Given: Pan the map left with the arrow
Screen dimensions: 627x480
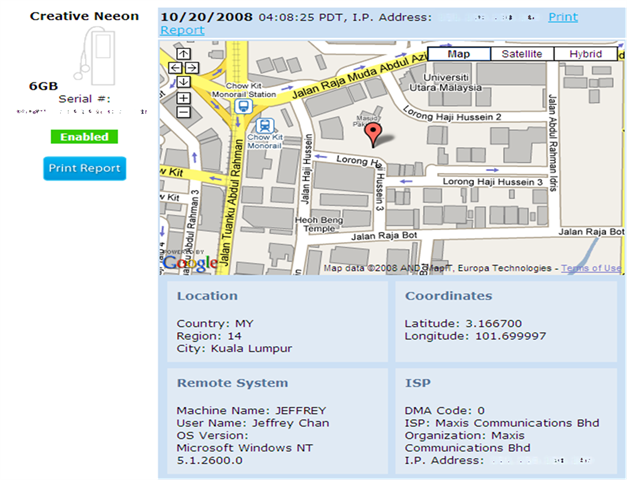Looking at the screenshot, I should [x=175, y=68].
